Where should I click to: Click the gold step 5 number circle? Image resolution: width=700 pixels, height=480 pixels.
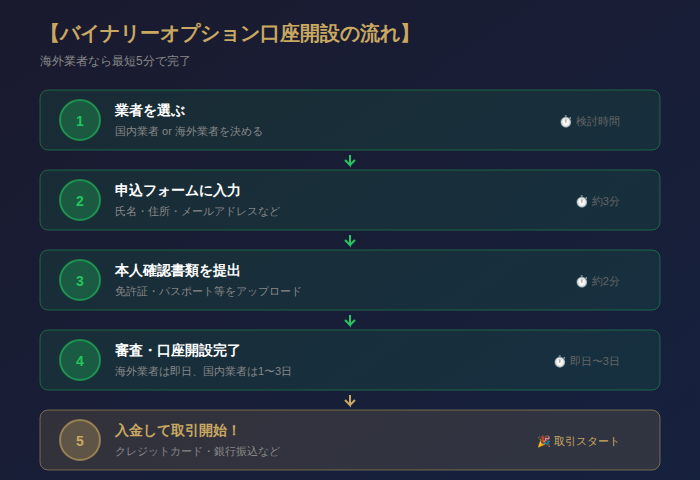(x=80, y=441)
